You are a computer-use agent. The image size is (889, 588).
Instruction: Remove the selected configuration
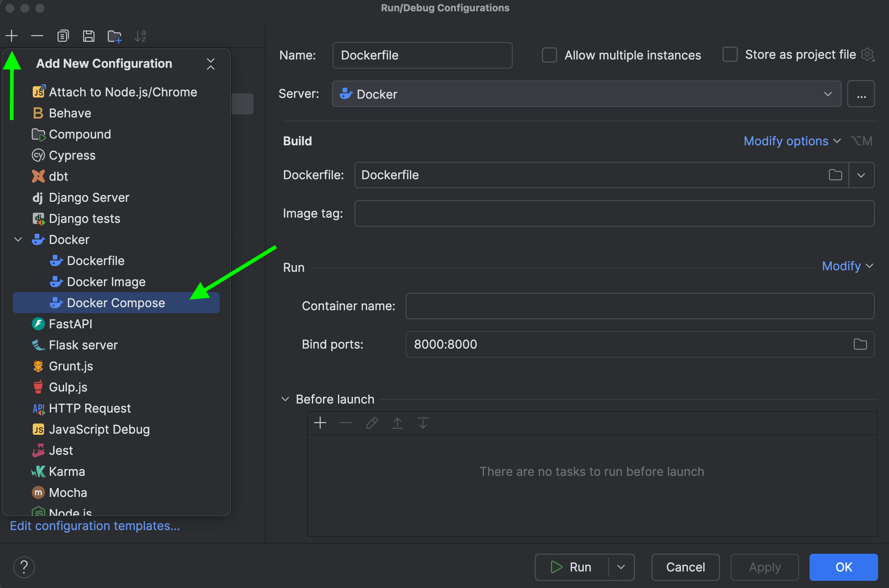(x=37, y=36)
